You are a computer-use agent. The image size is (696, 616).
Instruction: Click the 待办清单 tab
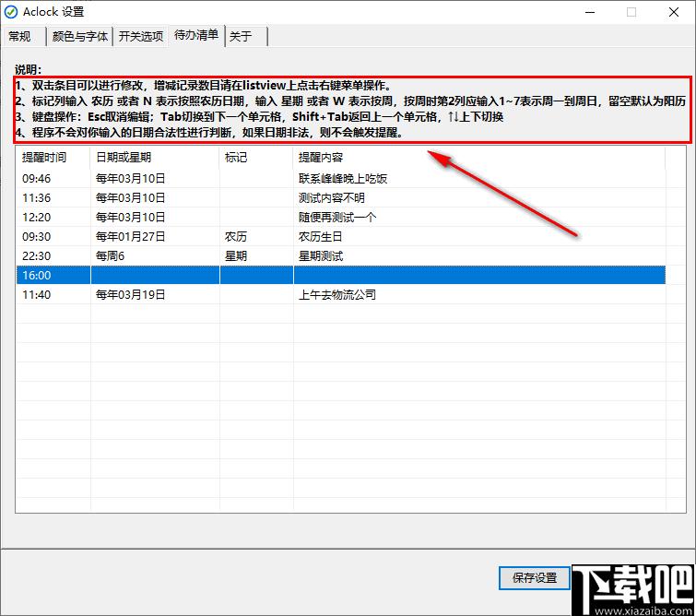pyautogui.click(x=196, y=35)
